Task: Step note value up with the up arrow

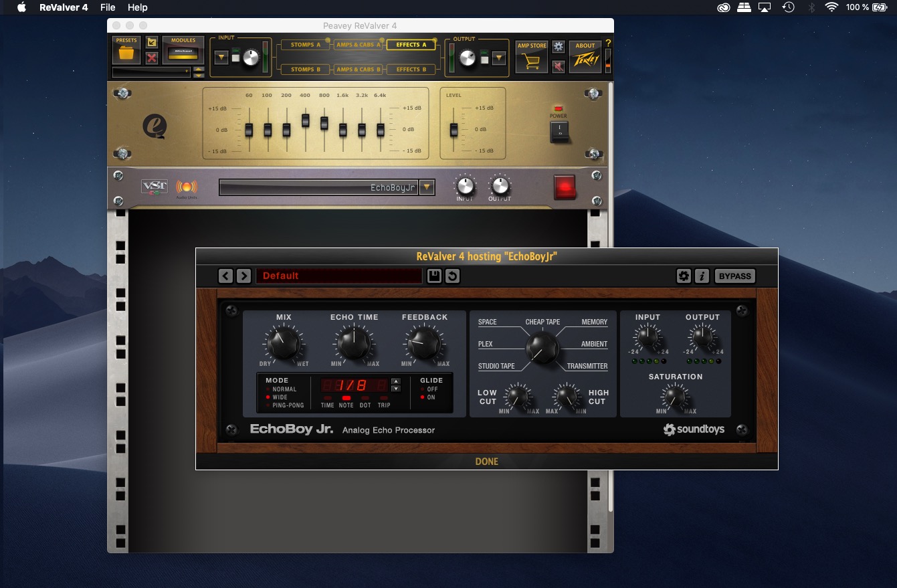Action: (395, 381)
